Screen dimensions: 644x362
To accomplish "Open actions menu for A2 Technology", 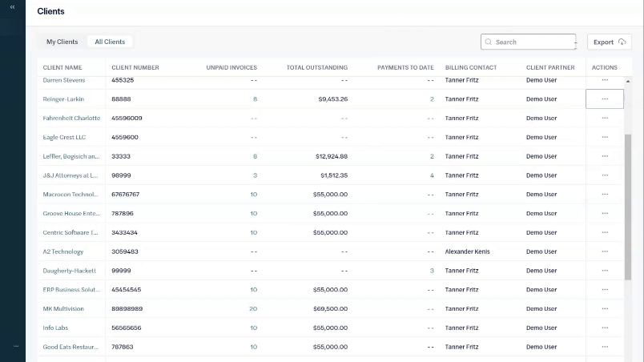I will [x=605, y=251].
